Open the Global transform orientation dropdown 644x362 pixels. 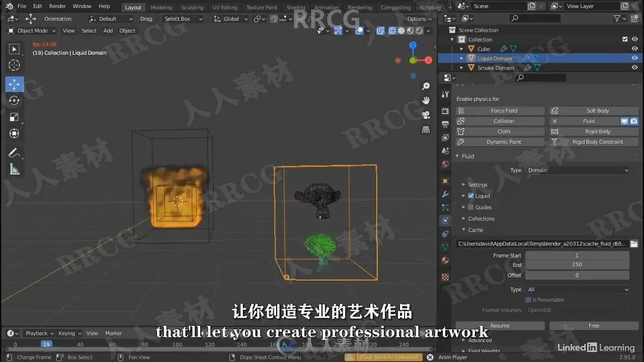pyautogui.click(x=231, y=19)
